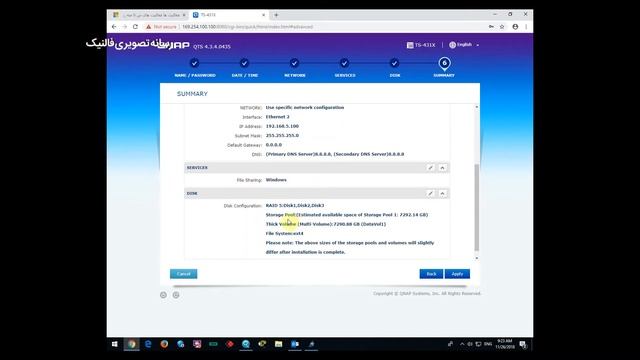The width and height of the screenshot is (640, 360).
Task: Click File Sharing value Windows
Action: [x=276, y=180]
